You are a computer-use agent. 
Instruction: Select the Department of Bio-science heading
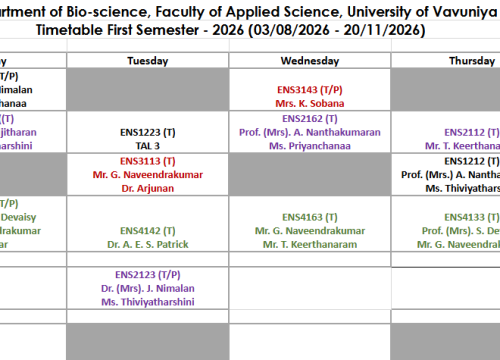(248, 12)
